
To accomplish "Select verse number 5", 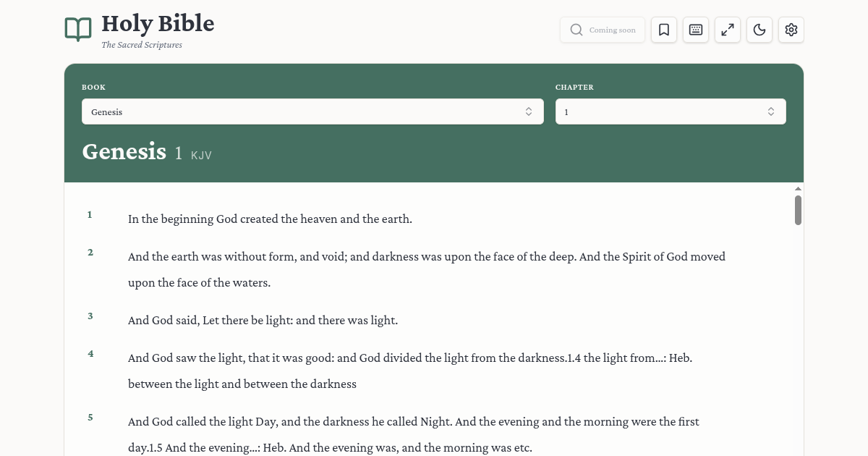I will [90, 417].
